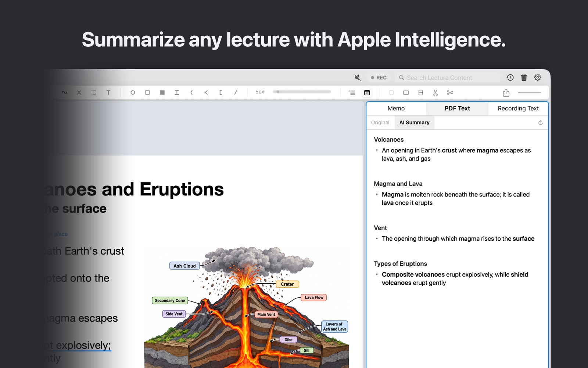Viewport: 588px width, 368px height.
Task: Start recording with the REC button
Action: pos(379,78)
